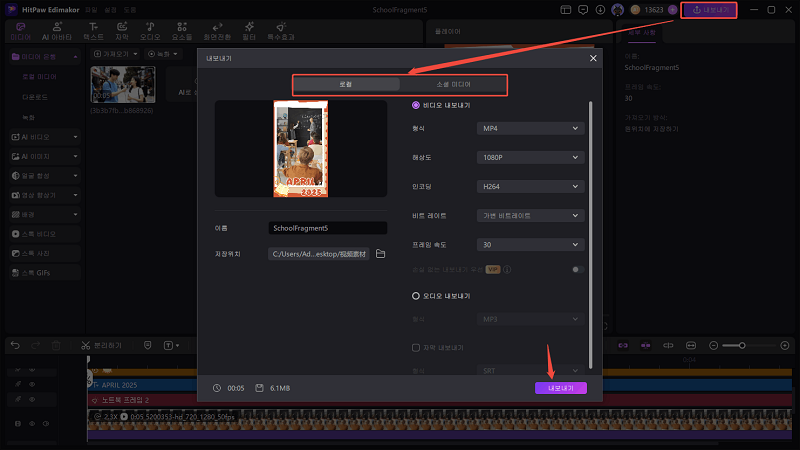The height and width of the screenshot is (450, 800).
Task: Click the purple export button in dialog
Action: tap(560, 387)
